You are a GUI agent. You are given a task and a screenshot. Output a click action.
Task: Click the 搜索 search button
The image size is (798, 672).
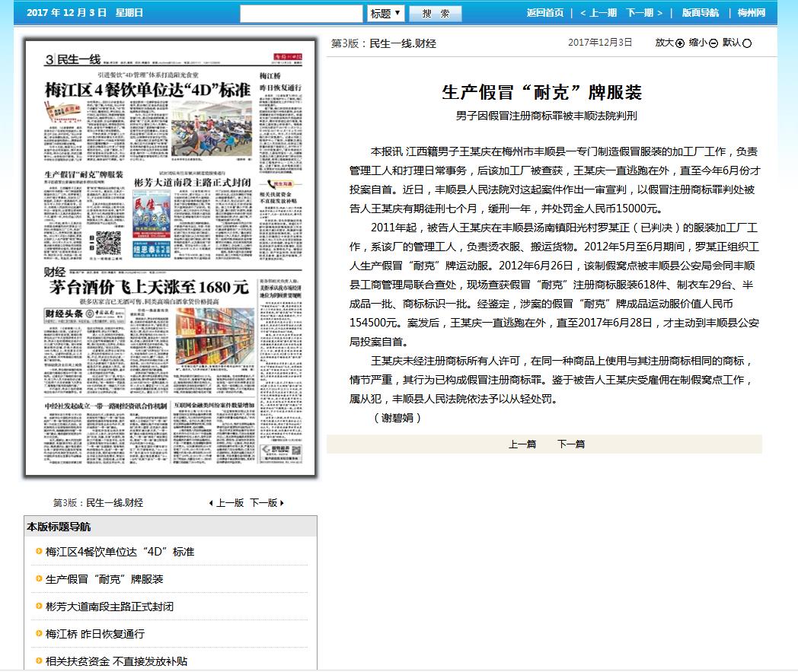pyautogui.click(x=436, y=13)
